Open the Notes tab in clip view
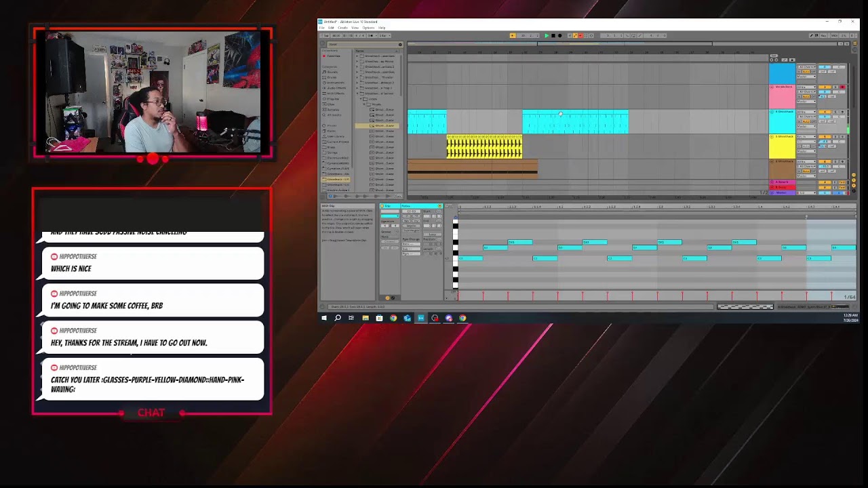The height and width of the screenshot is (488, 868). pyautogui.click(x=420, y=206)
